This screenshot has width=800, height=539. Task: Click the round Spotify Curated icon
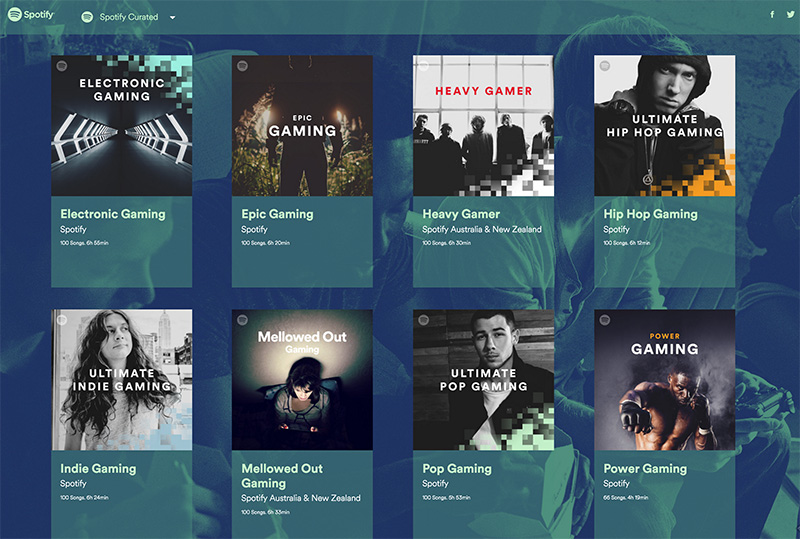click(87, 17)
